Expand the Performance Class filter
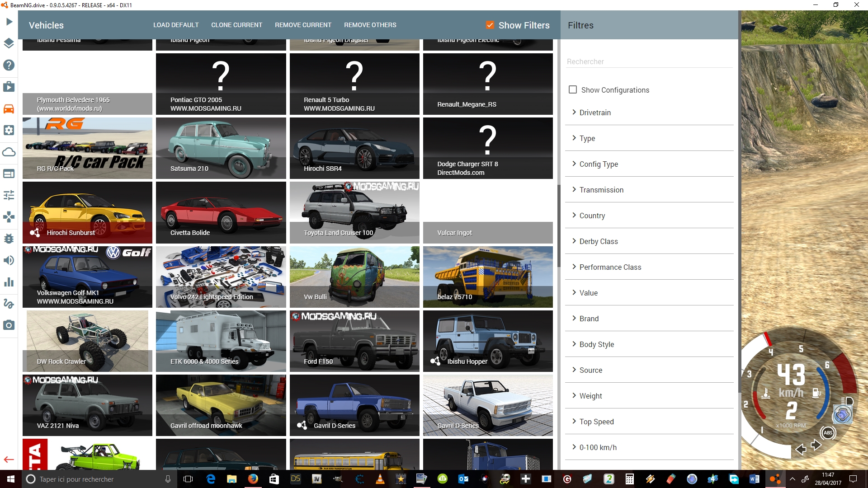This screenshot has height=488, width=868. point(649,267)
